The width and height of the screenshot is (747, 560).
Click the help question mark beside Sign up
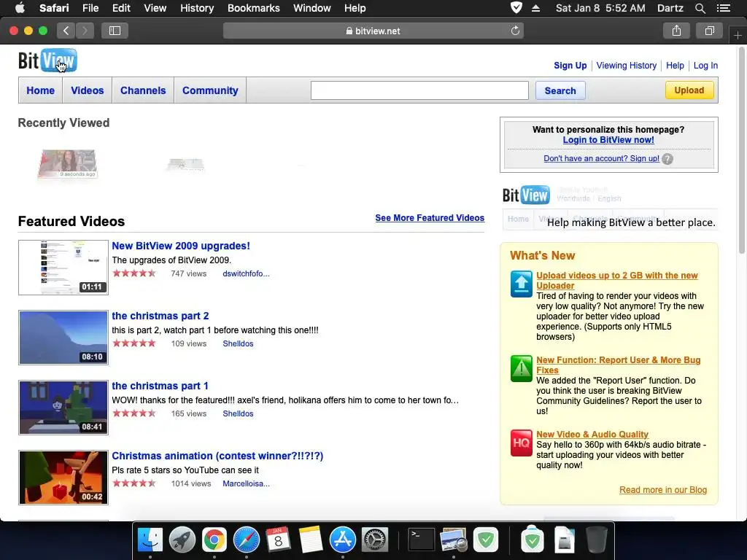coord(667,159)
